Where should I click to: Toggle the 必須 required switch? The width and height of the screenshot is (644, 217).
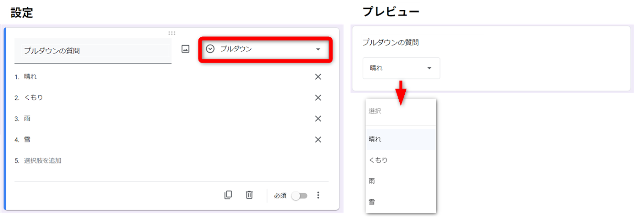point(299,196)
